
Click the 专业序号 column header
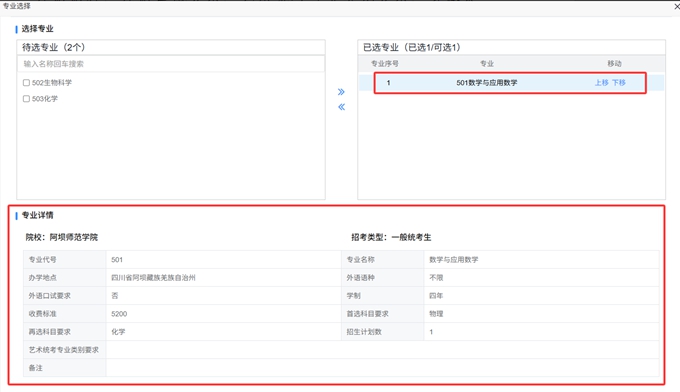tap(385, 63)
